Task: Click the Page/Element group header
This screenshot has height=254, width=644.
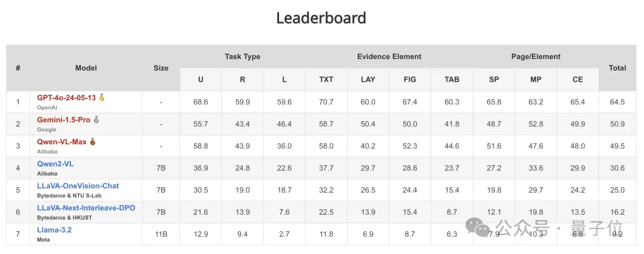Action: [535, 57]
